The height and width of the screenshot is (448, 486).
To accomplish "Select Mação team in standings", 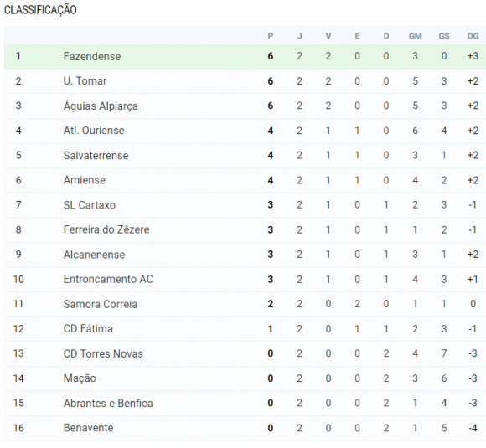I will pos(80,378).
